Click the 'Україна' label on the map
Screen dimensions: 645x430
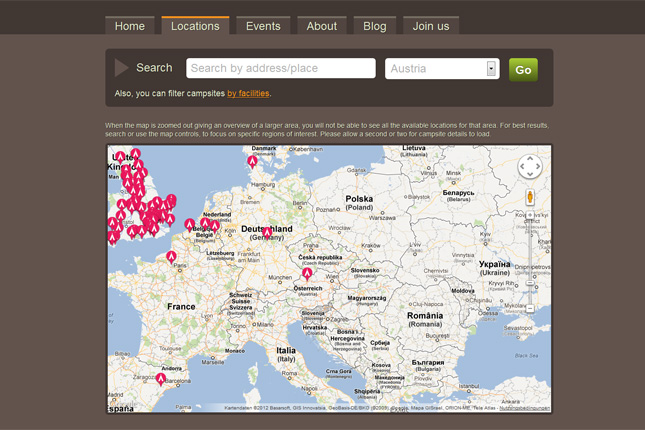tap(494, 264)
